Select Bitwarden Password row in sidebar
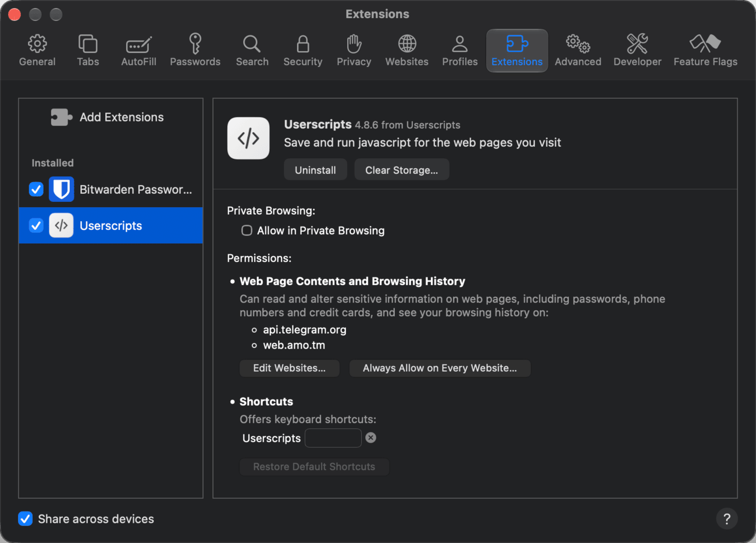Image resolution: width=756 pixels, height=543 pixels. coord(110,189)
